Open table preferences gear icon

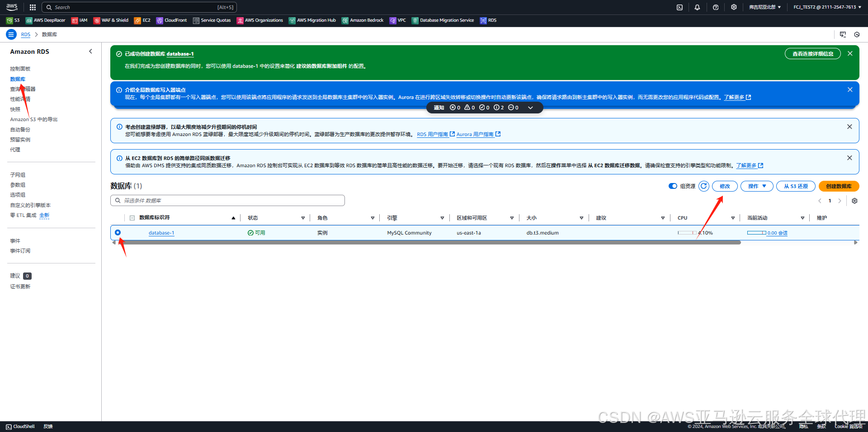click(854, 201)
